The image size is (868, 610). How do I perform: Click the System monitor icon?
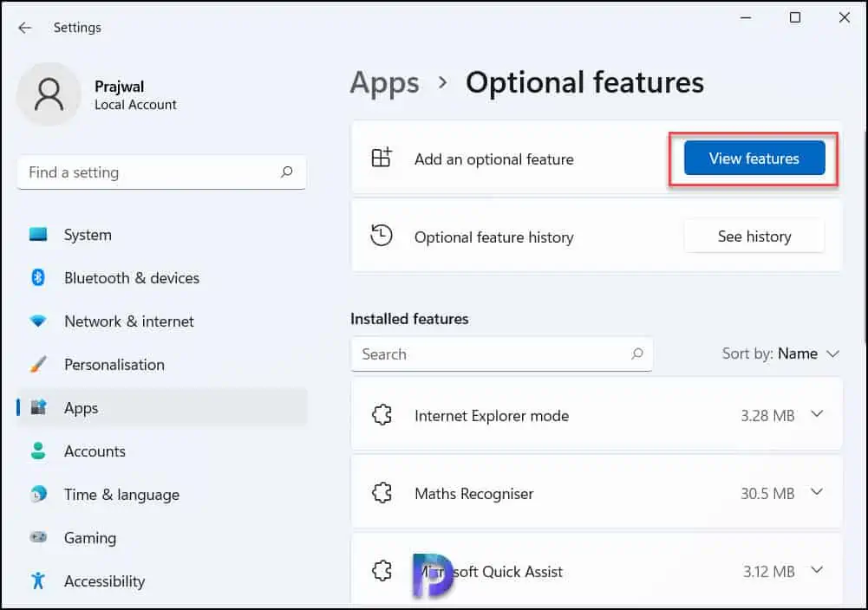(38, 235)
